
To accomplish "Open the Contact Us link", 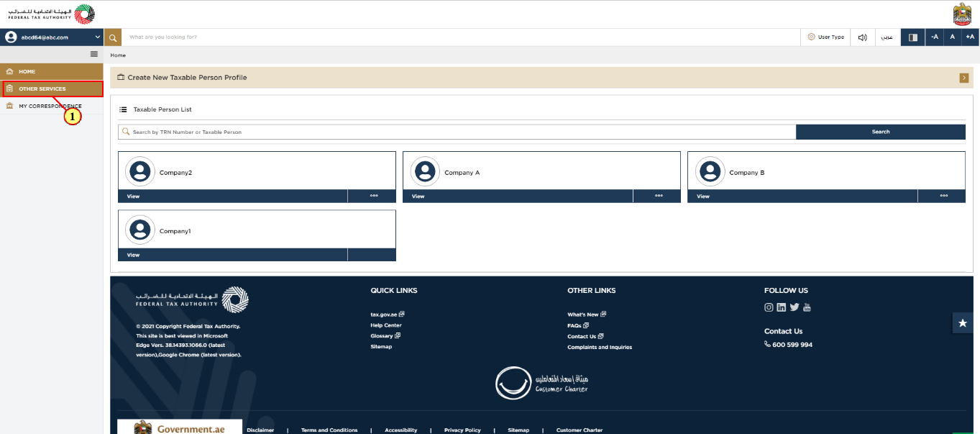I will [585, 336].
